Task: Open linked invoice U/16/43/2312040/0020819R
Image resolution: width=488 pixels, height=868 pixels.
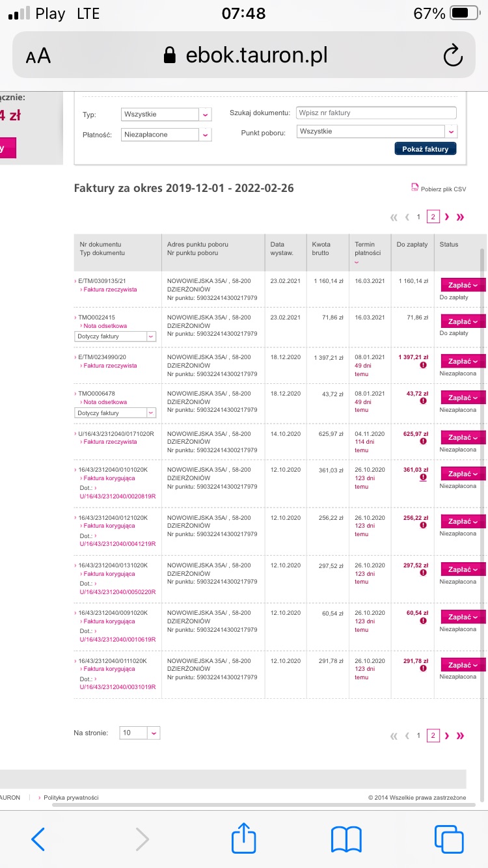Action: tap(118, 496)
